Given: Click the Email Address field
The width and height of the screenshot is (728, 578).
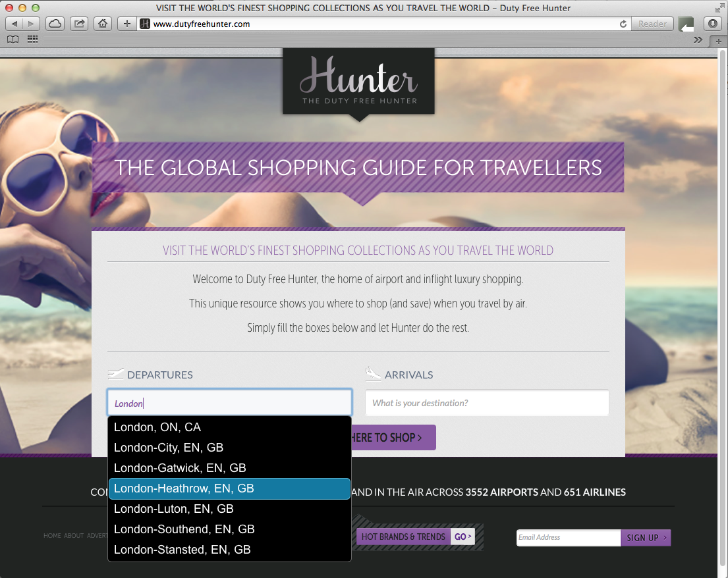Looking at the screenshot, I should point(569,538).
